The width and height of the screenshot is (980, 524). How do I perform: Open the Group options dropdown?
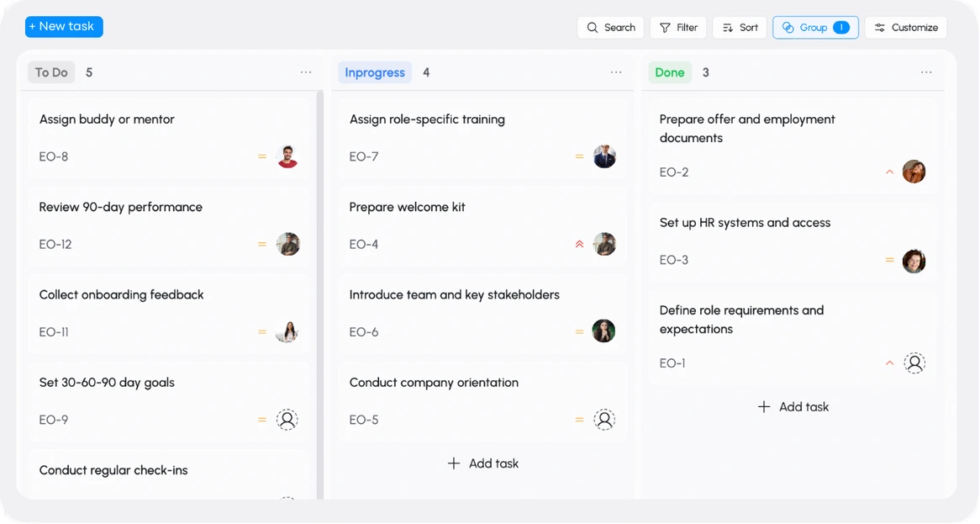pos(815,28)
